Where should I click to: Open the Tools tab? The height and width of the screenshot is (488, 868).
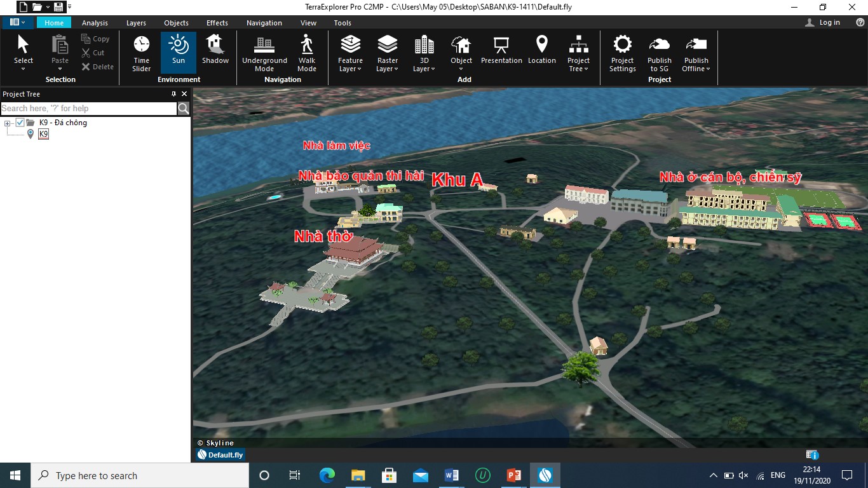point(342,23)
